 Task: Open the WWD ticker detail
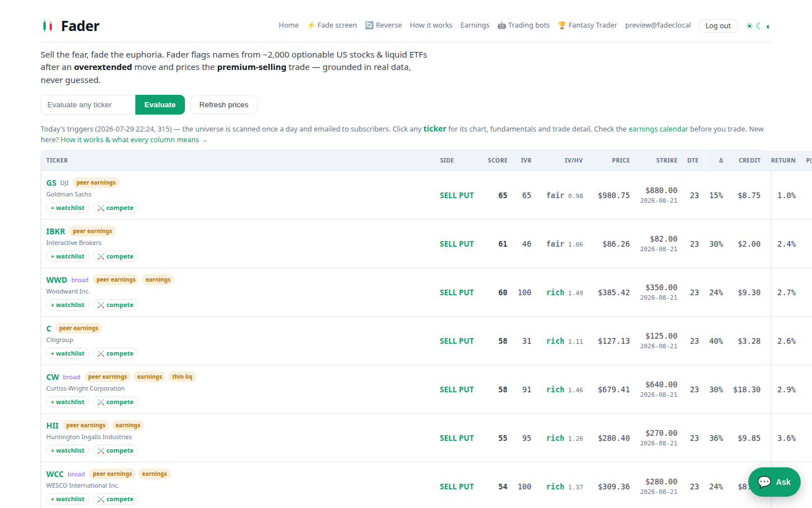56,280
